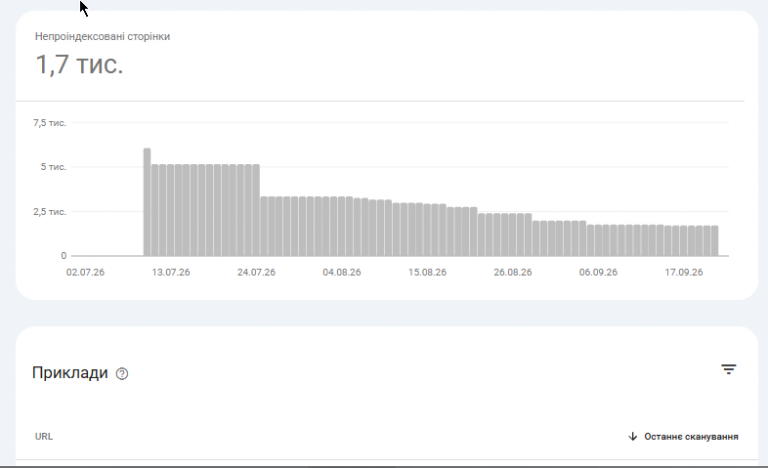Click the help icon next to Приклади
Image resolution: width=768 pixels, height=468 pixels.
[122, 374]
